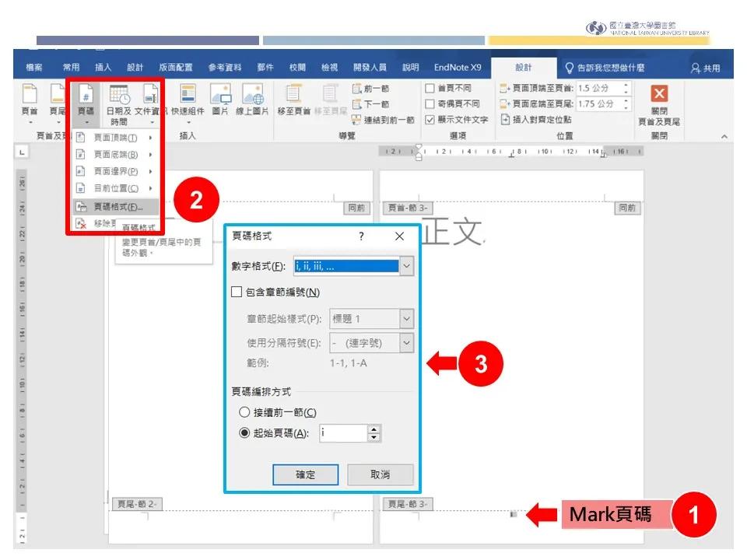Open the 日期及時間 insert icon
The width and height of the screenshot is (747, 560).
click(x=118, y=97)
